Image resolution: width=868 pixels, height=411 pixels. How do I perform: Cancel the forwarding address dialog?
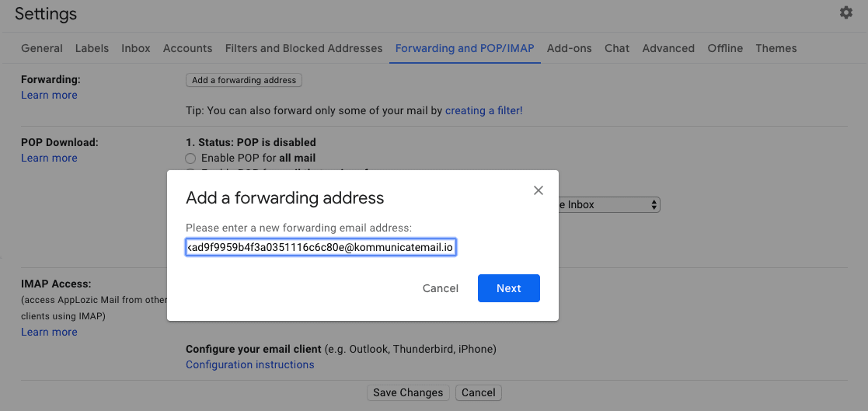pyautogui.click(x=441, y=288)
